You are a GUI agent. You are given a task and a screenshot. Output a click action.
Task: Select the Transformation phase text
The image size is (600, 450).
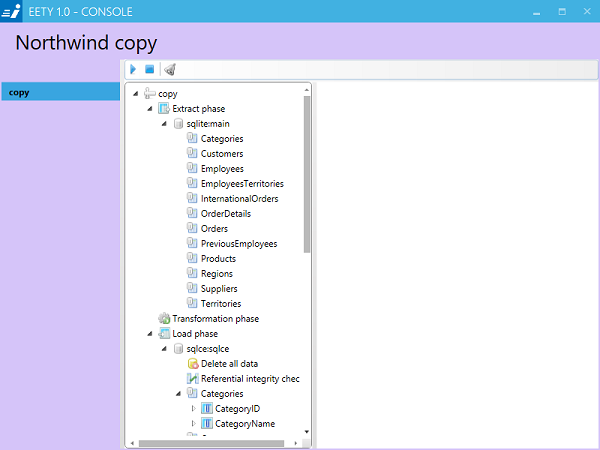215,319
